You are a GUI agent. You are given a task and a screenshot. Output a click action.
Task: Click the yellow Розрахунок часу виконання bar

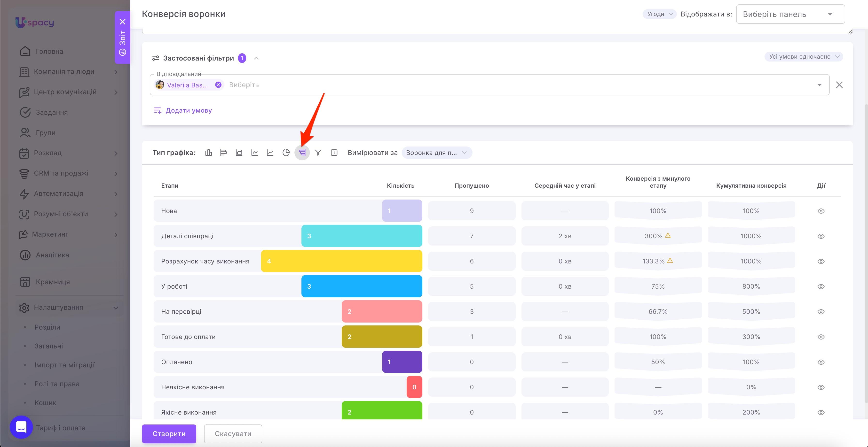(341, 261)
